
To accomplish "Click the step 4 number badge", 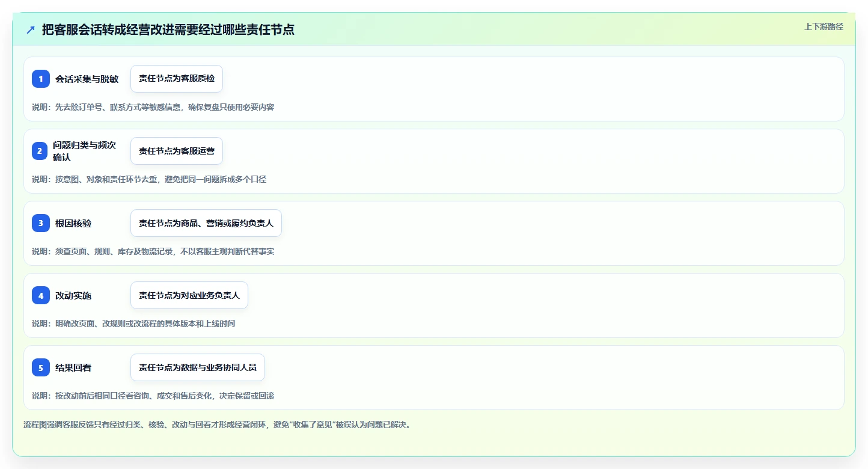I will pos(41,295).
